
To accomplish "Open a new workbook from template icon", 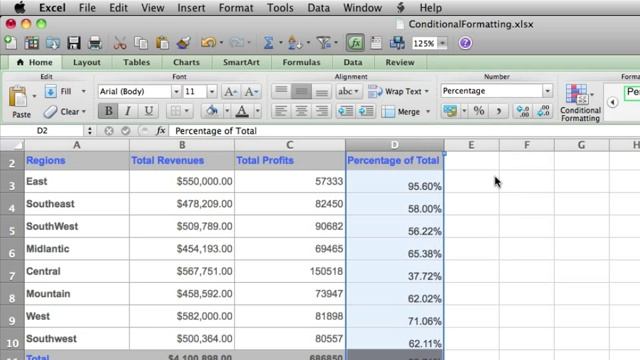I will pyautogui.click(x=31, y=43).
